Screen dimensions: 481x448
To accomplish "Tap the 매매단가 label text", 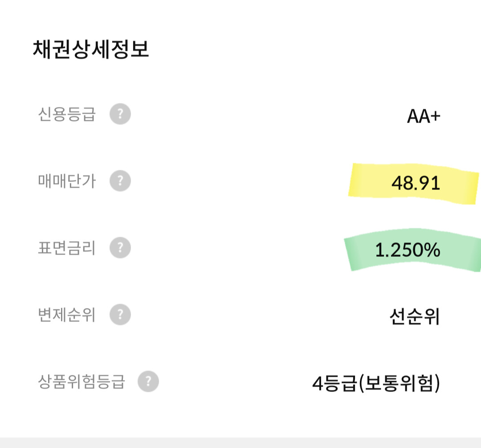I will coord(67,181).
